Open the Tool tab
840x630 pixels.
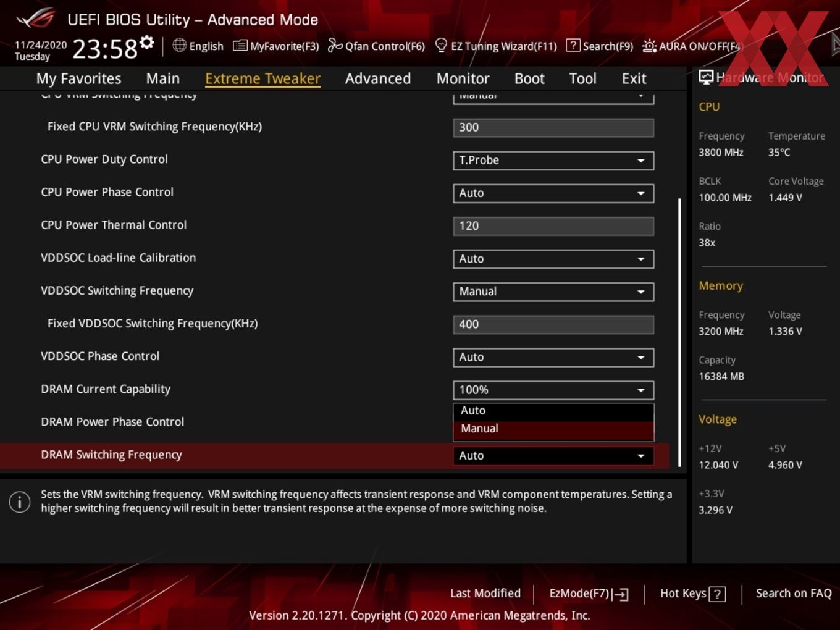[x=582, y=78]
